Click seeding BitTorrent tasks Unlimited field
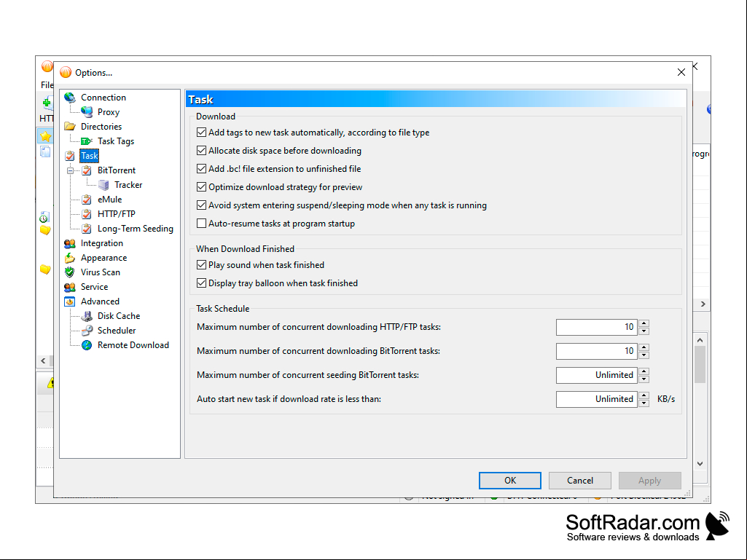 (596, 375)
